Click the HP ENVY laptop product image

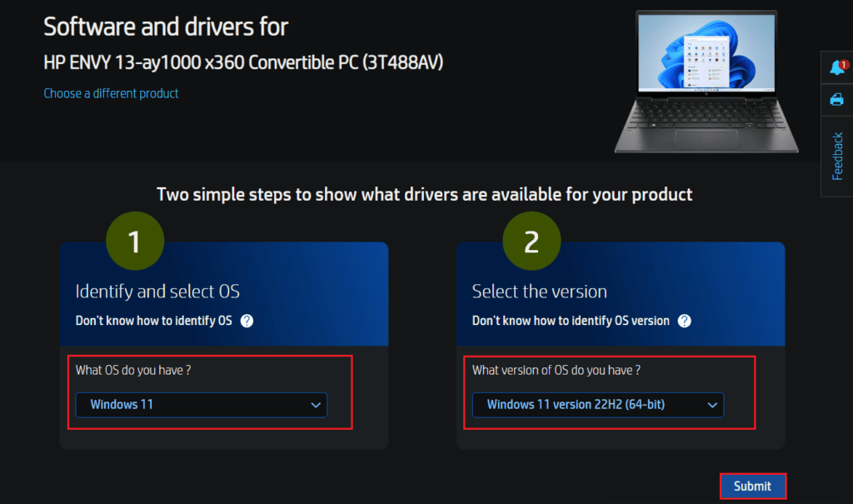tap(706, 82)
